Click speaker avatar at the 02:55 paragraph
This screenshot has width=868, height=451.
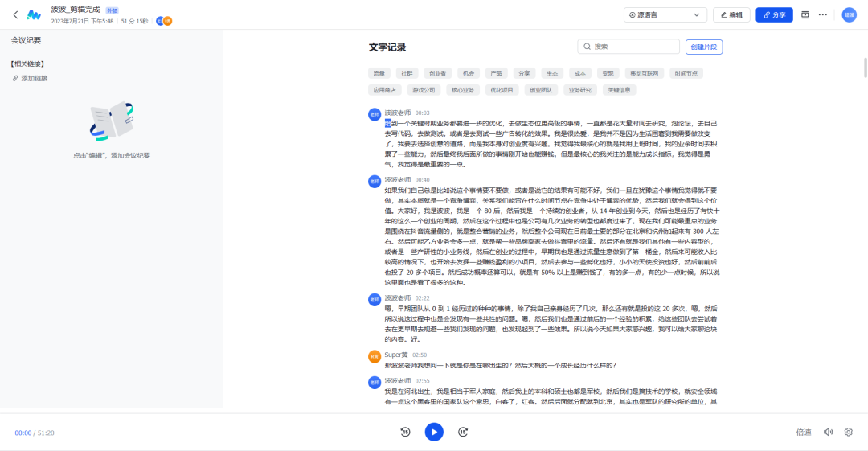375,383
